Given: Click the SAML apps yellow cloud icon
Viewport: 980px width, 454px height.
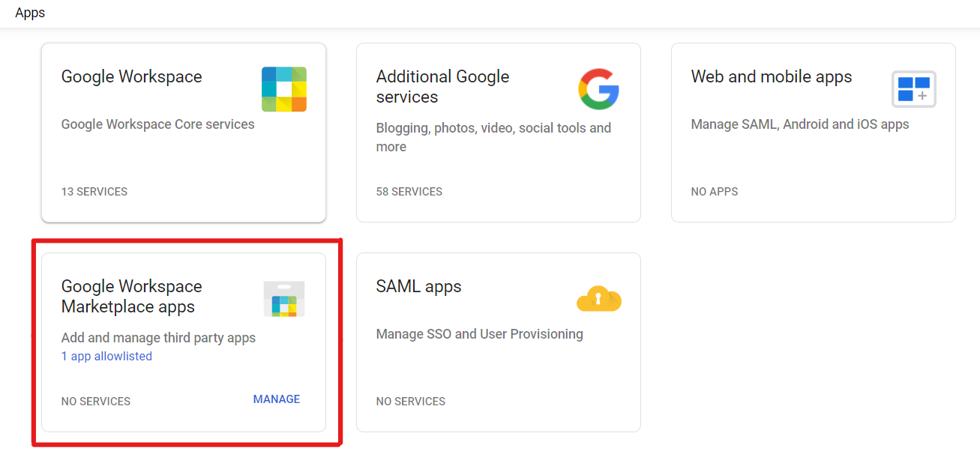Looking at the screenshot, I should (x=598, y=299).
